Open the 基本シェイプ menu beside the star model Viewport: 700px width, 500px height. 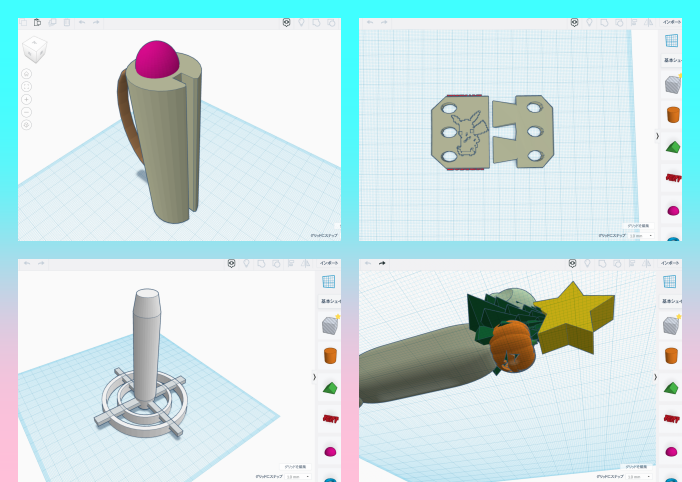pyautogui.click(x=670, y=301)
